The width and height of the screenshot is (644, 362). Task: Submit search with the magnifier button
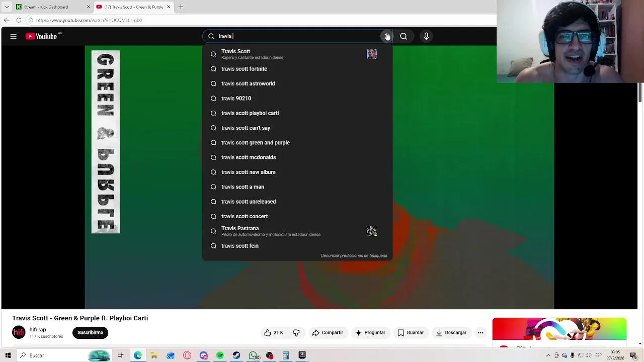coord(404,36)
